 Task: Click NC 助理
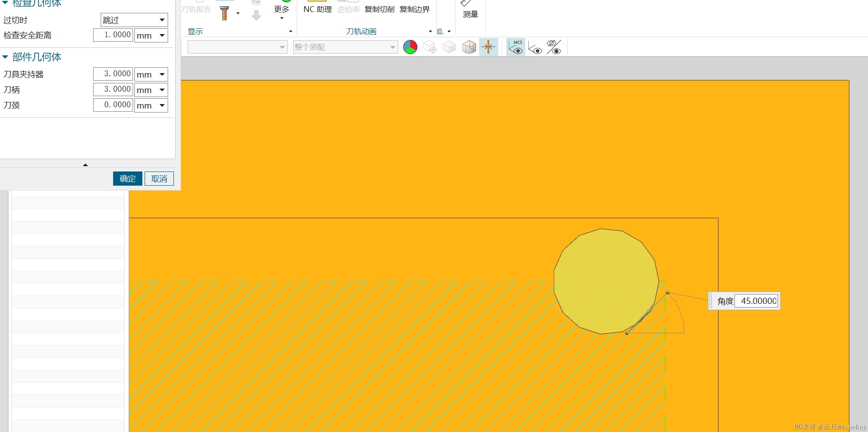pyautogui.click(x=318, y=9)
